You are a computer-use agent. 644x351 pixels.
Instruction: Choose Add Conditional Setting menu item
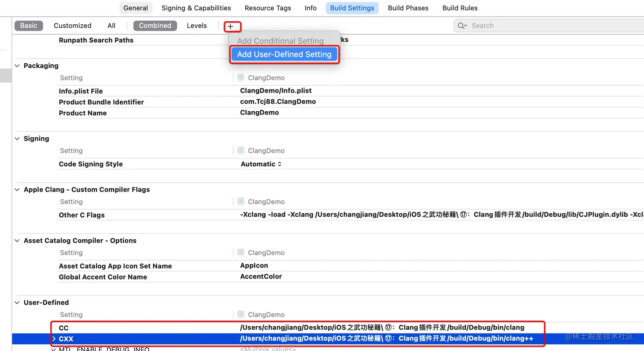coord(280,41)
